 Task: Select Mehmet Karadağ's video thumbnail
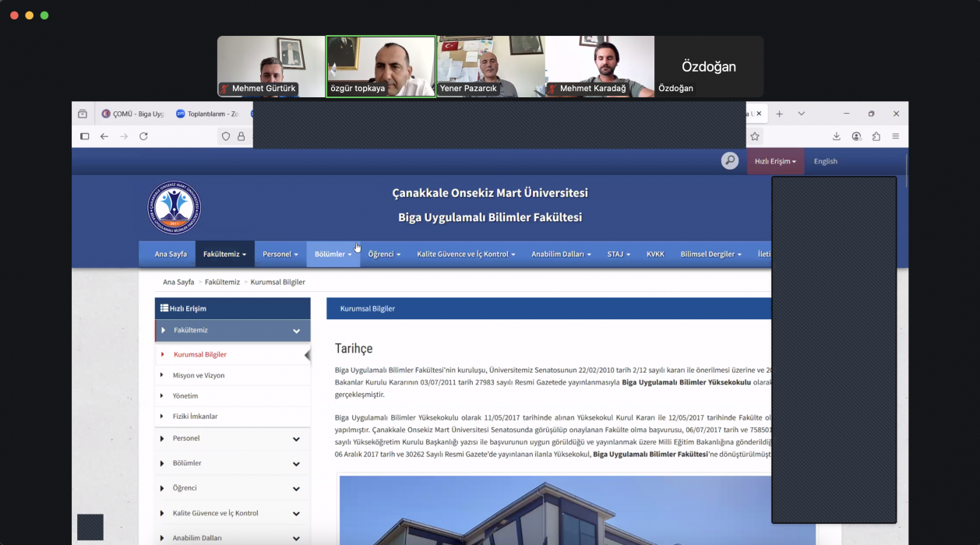(x=600, y=66)
